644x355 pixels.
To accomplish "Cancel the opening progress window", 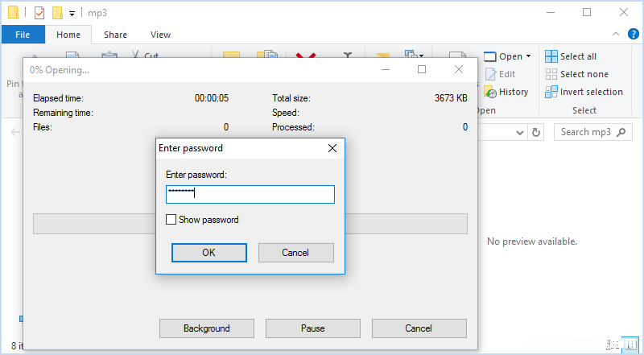I will click(419, 328).
